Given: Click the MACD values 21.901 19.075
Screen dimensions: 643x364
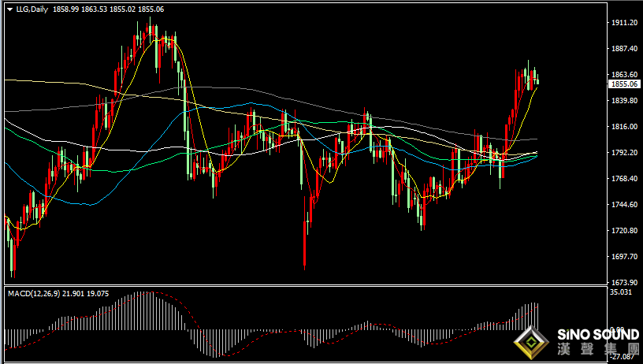Looking at the screenshot, I should [86, 294].
